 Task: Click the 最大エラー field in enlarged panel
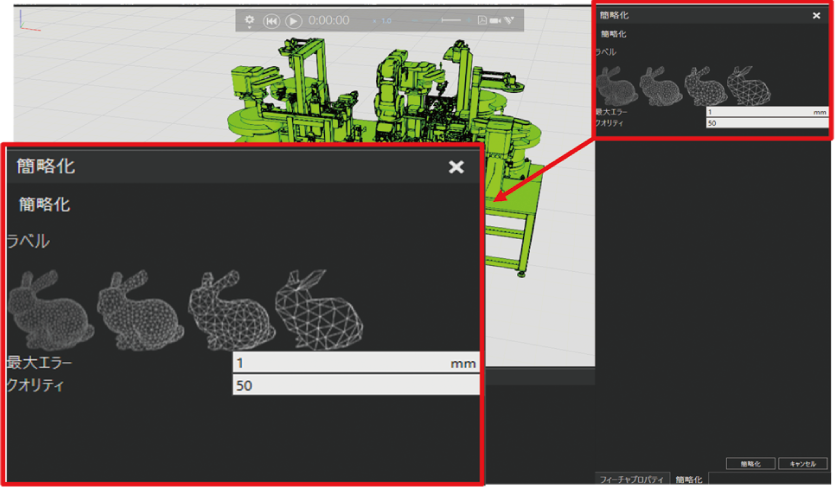pos(340,362)
